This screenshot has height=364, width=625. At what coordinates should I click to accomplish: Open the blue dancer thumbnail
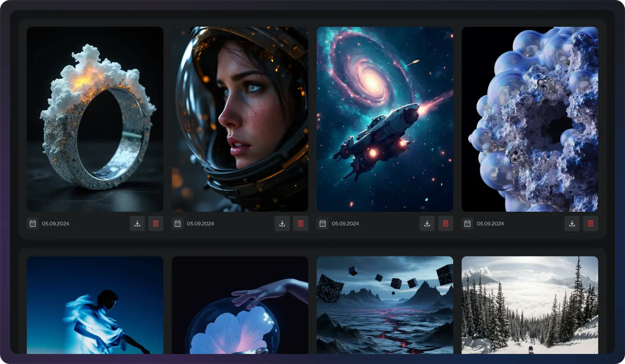click(x=95, y=305)
